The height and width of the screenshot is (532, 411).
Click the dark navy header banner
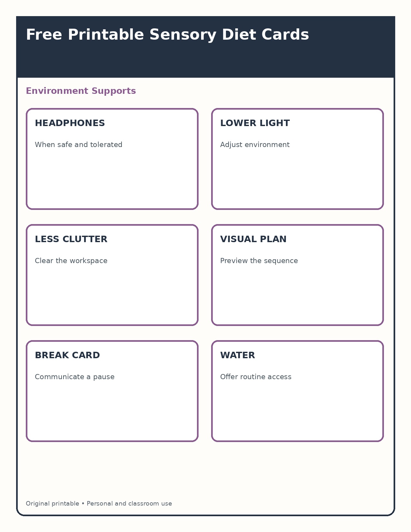[206, 61]
